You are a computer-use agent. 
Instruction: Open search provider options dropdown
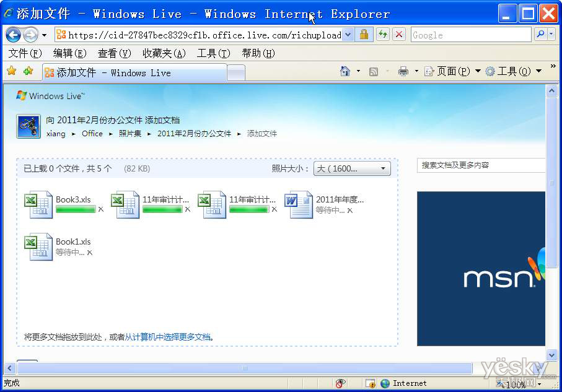coord(551,35)
